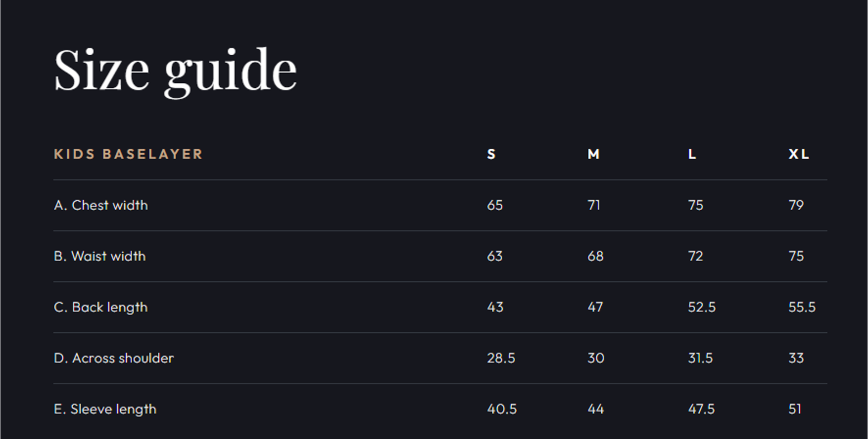The image size is (868, 439).
Task: Select the D. Across shoulder row label
Action: tap(114, 358)
